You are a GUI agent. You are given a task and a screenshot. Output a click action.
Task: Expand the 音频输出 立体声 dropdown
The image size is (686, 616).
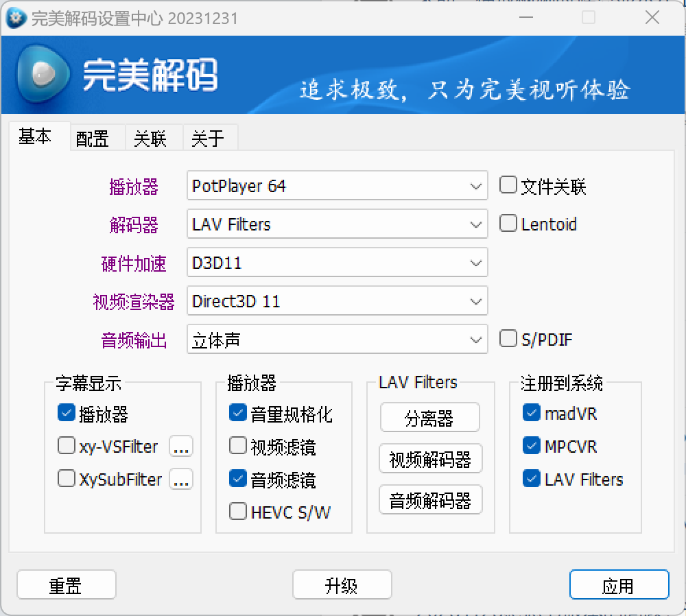tap(338, 340)
